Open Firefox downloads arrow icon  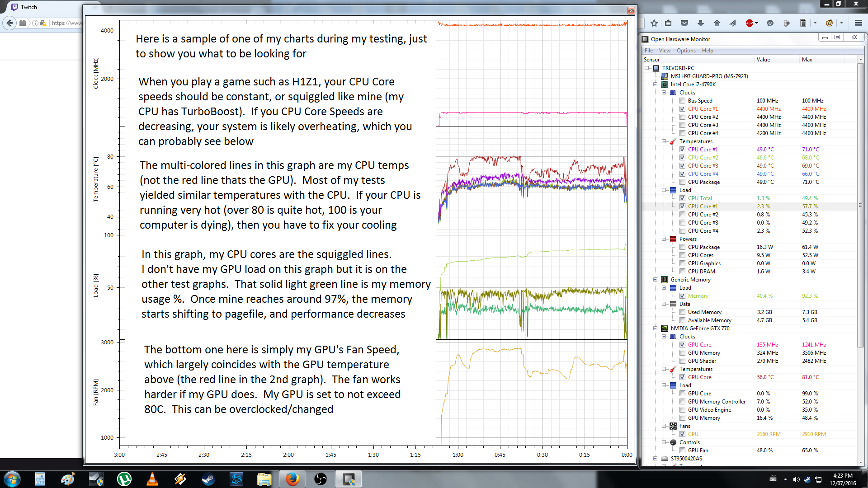coord(701,23)
